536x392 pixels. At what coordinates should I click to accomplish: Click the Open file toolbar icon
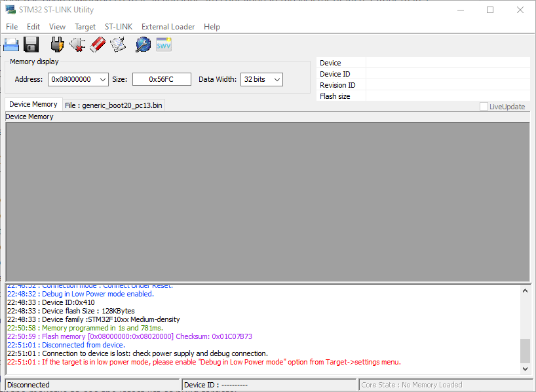tap(11, 45)
